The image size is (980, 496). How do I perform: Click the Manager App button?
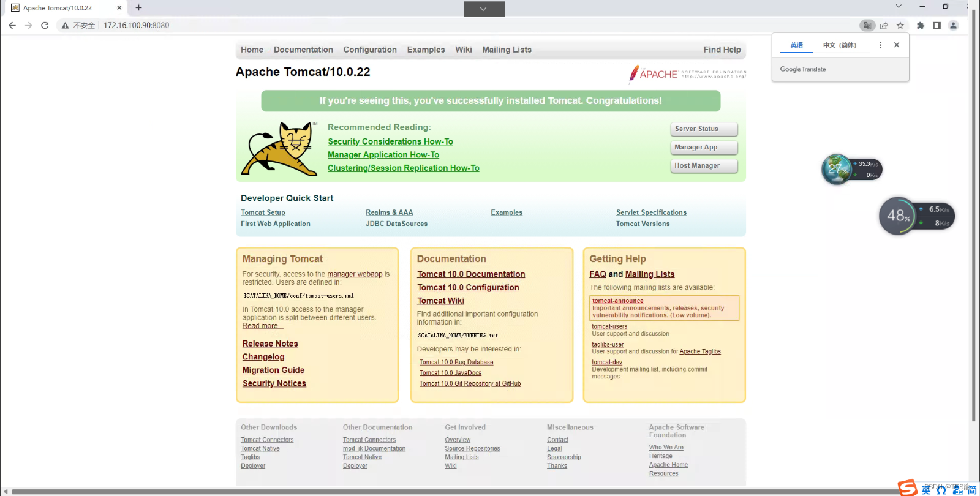click(x=704, y=147)
